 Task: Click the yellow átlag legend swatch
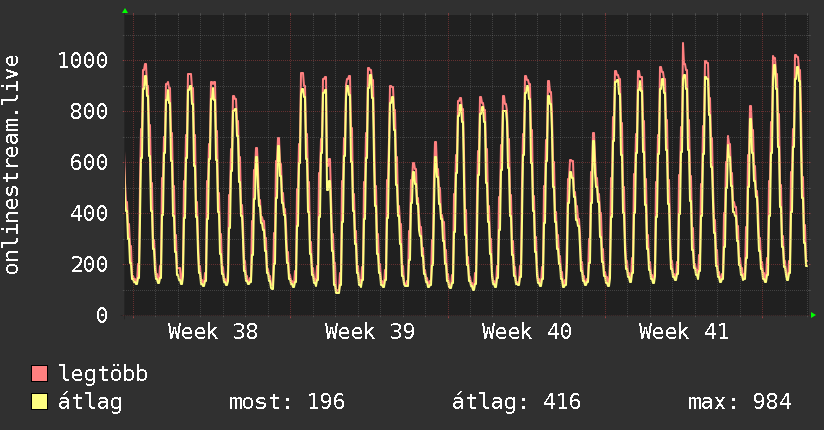click(39, 401)
